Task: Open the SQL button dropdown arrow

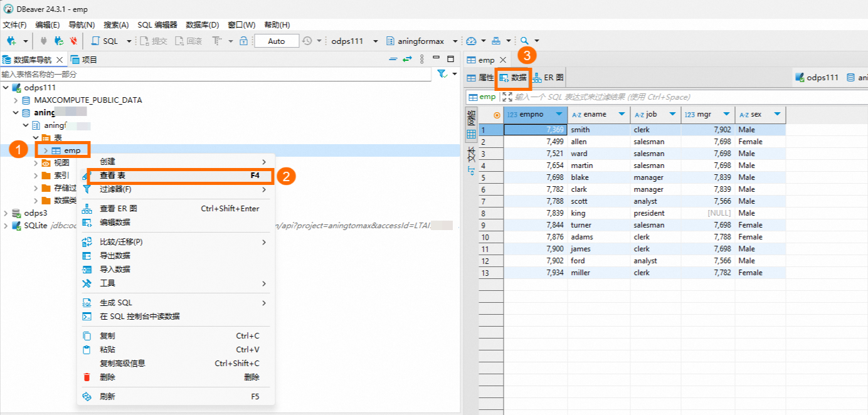Action: tap(129, 41)
